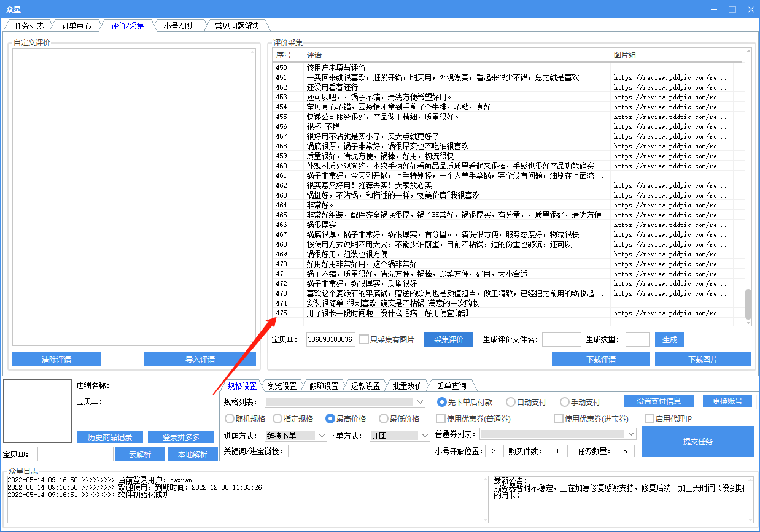
Task: Click the 生成评价文件名 input field
Action: pyautogui.click(x=562, y=339)
